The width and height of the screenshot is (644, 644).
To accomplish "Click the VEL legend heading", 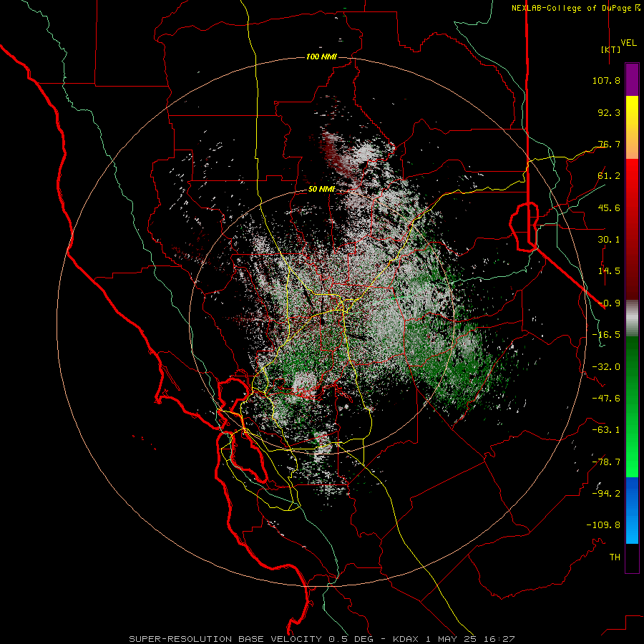I will tap(628, 43).
